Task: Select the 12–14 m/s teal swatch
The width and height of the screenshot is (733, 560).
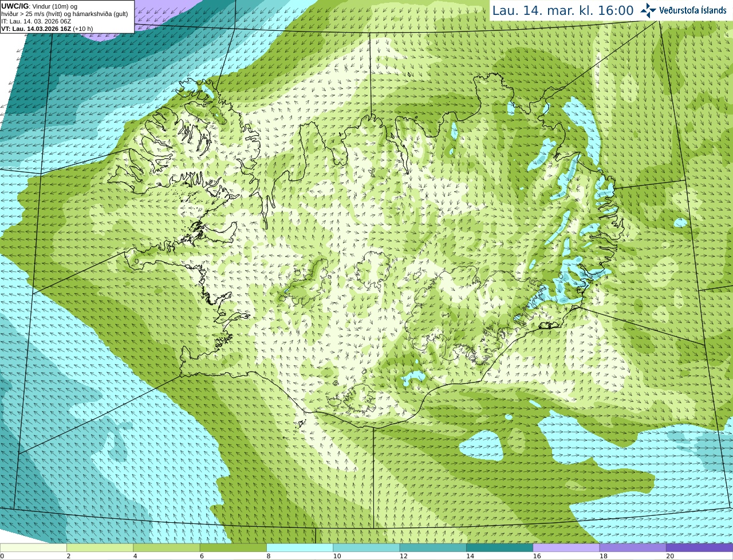Action: click(x=433, y=548)
